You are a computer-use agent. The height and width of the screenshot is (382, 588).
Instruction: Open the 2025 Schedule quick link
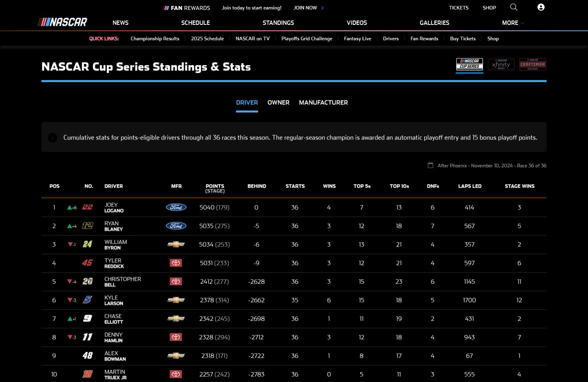(x=207, y=39)
